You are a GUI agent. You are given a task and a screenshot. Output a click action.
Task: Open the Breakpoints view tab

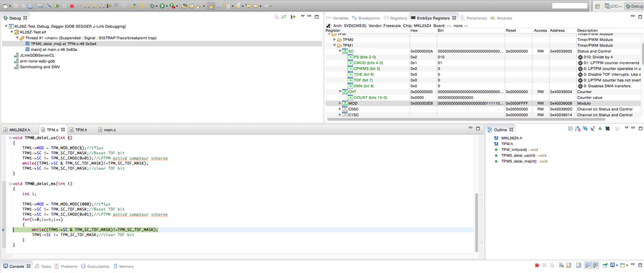366,18
